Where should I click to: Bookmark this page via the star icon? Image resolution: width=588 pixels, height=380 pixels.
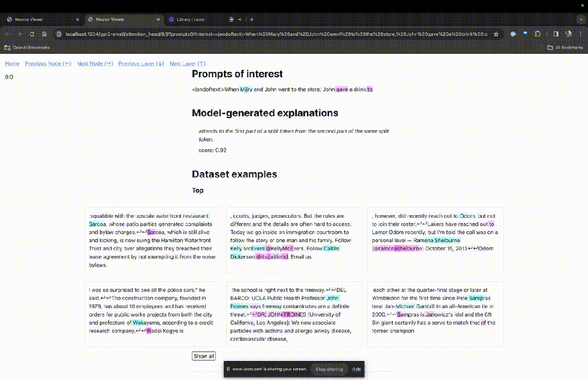(496, 33)
